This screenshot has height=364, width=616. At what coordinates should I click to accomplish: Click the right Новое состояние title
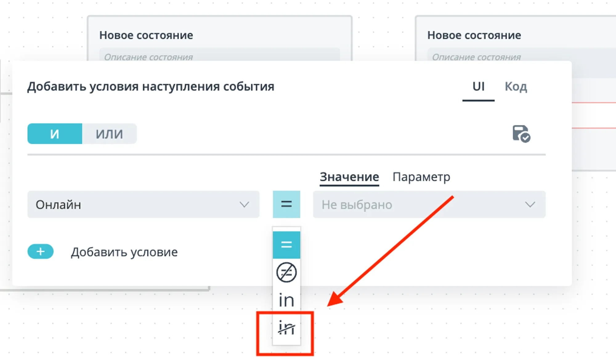pos(474,35)
